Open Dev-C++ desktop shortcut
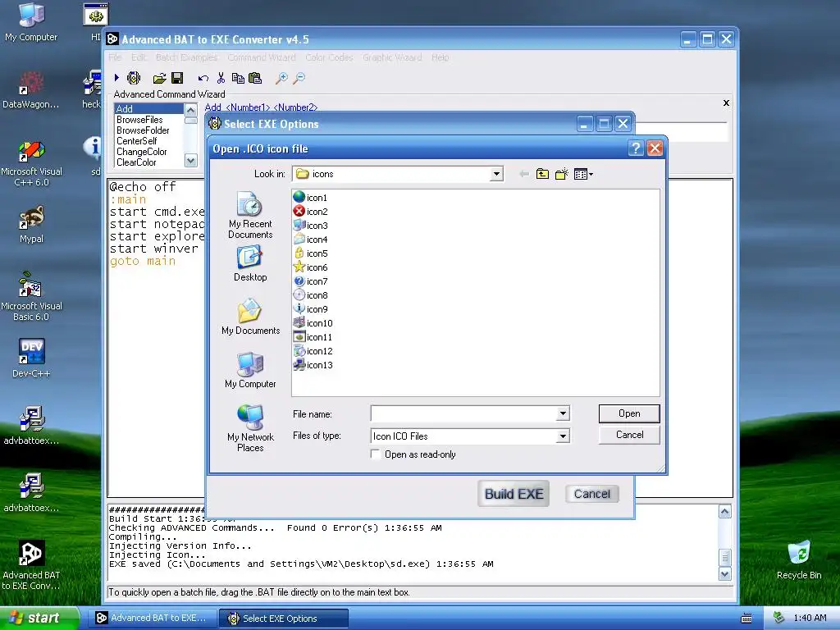This screenshot has width=840, height=630. (x=31, y=358)
